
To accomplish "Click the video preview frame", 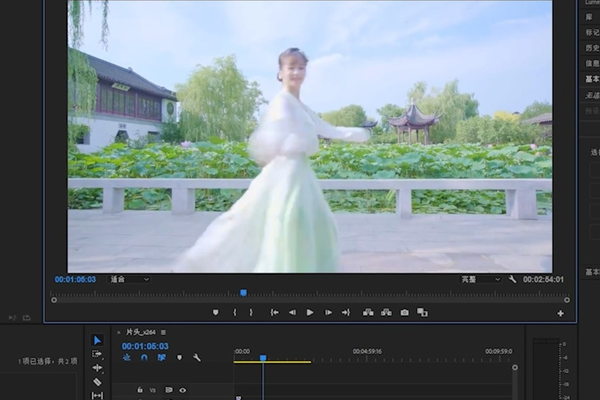I will (x=310, y=136).
